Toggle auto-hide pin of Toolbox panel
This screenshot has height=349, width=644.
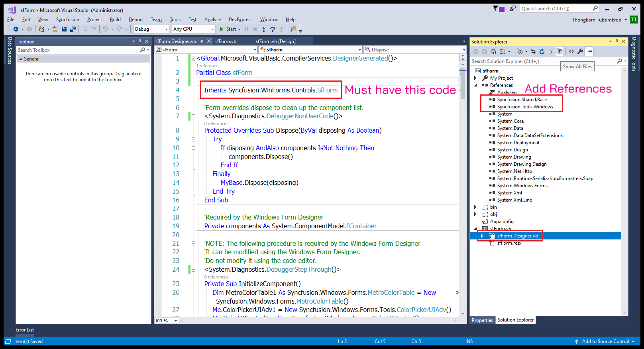140,41
